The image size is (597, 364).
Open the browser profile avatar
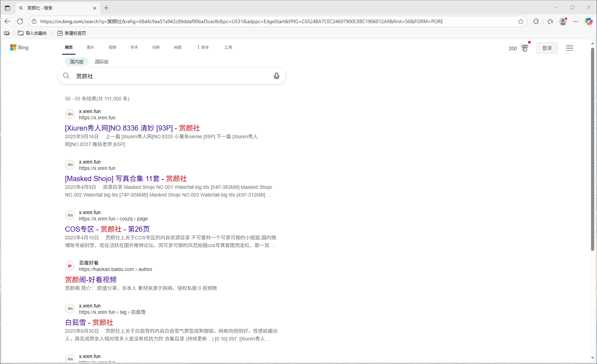tap(563, 21)
